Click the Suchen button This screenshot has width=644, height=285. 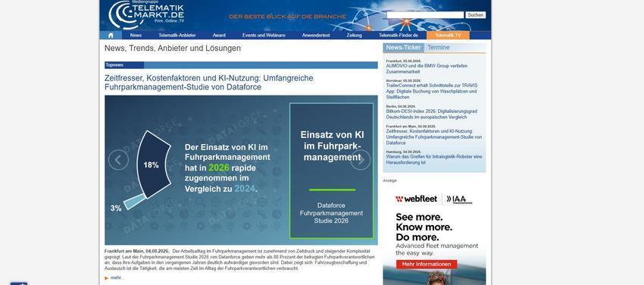click(x=475, y=15)
